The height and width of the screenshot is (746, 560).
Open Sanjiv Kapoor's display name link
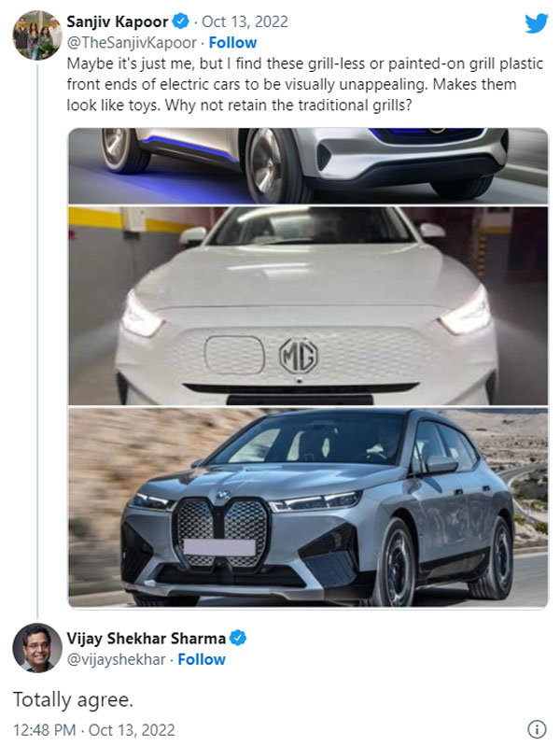pyautogui.click(x=119, y=22)
